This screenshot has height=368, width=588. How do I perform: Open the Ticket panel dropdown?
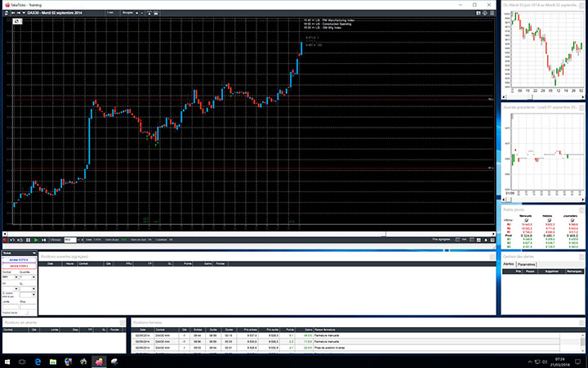click(34, 253)
